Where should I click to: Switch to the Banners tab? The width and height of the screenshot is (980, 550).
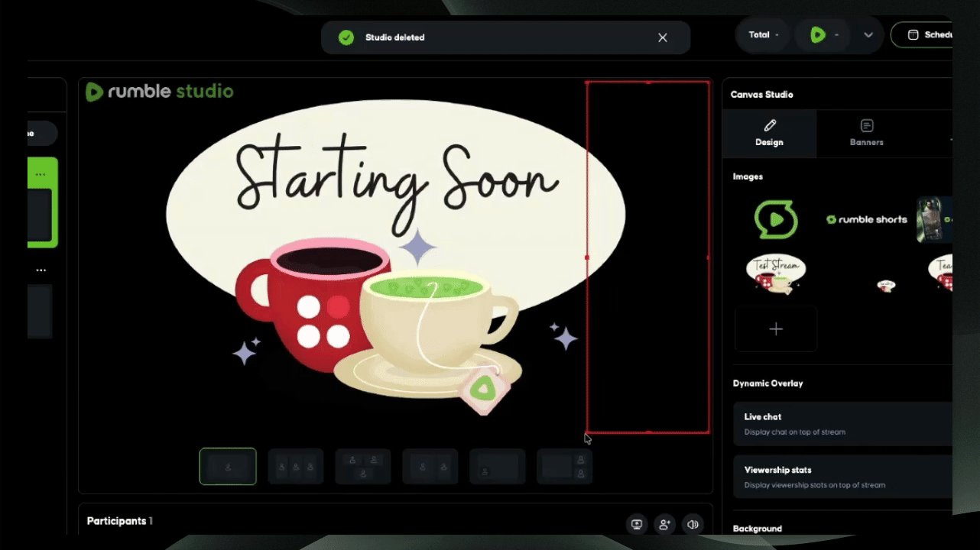(866, 134)
